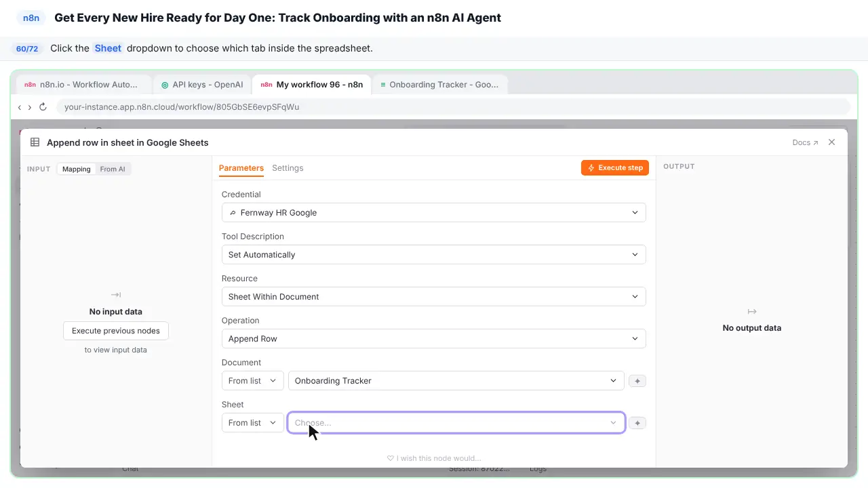
Task: Click the Execute step button
Action: pos(615,167)
